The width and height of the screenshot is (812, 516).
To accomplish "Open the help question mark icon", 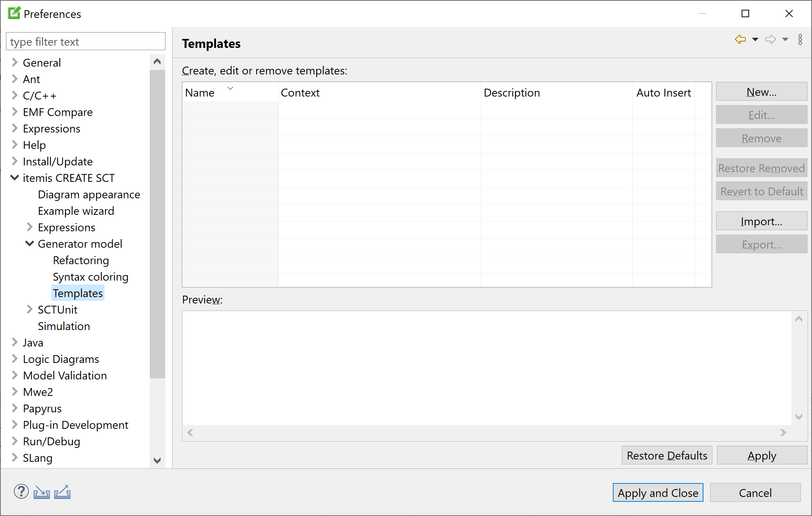I will click(x=21, y=492).
